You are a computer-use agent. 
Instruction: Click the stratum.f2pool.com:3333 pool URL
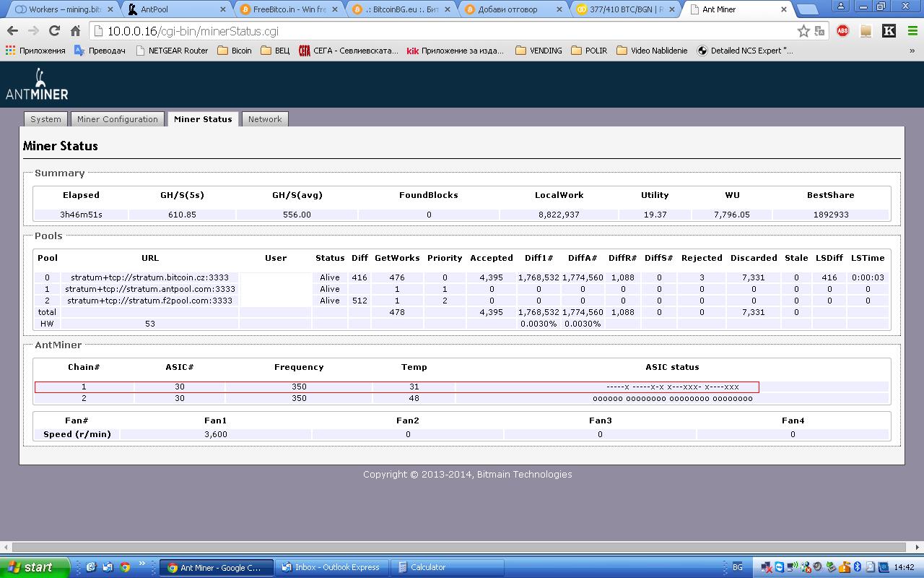150,301
